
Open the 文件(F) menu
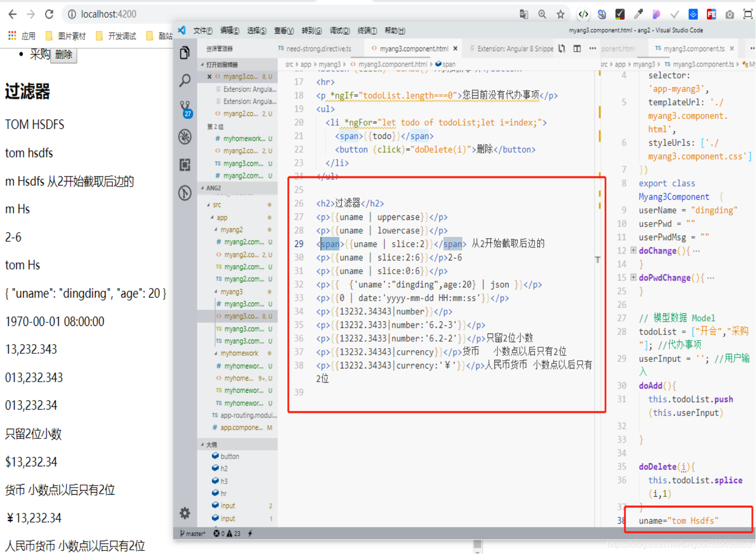coord(203,30)
